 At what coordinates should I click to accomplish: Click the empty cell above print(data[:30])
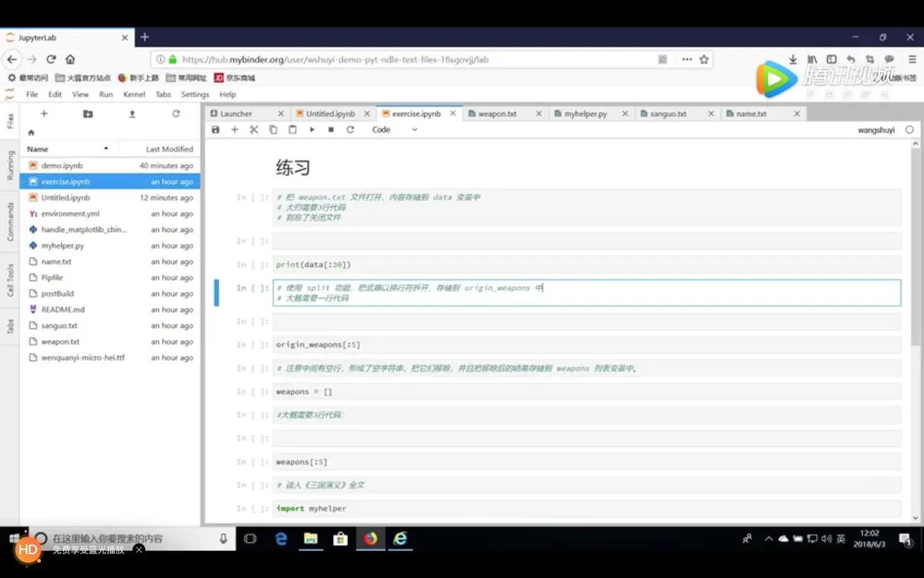586,241
